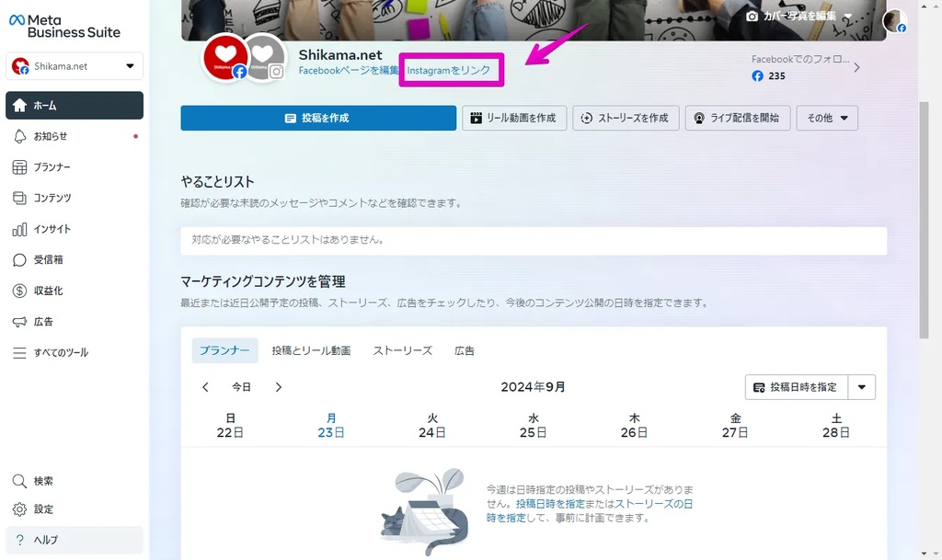Click the 投稿日時を指定 button

[797, 387]
